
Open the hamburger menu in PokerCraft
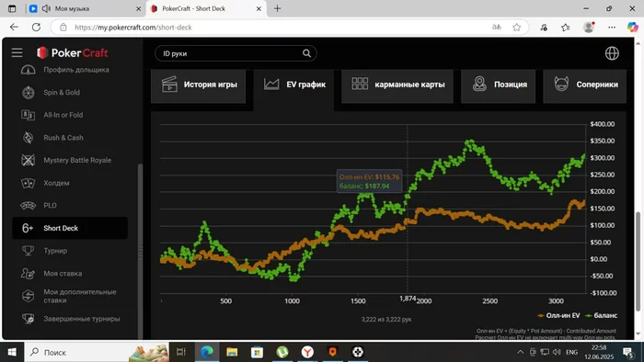[x=17, y=53]
